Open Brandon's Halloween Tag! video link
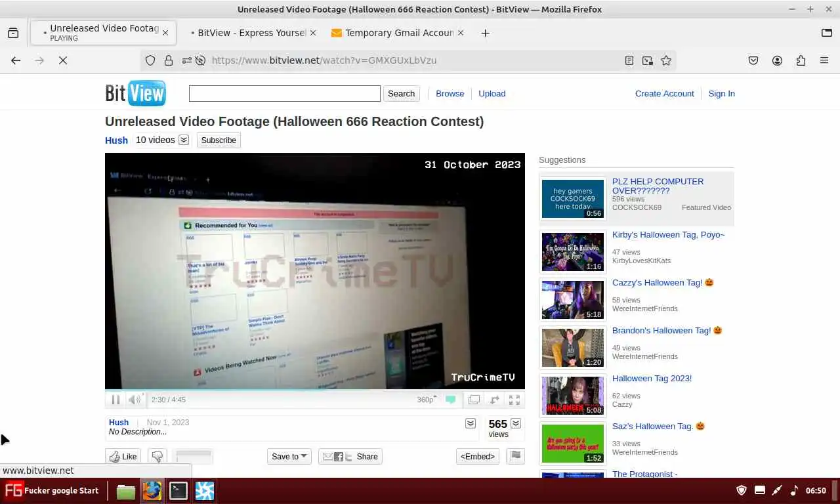Image resolution: width=840 pixels, height=504 pixels. pyautogui.click(x=661, y=331)
